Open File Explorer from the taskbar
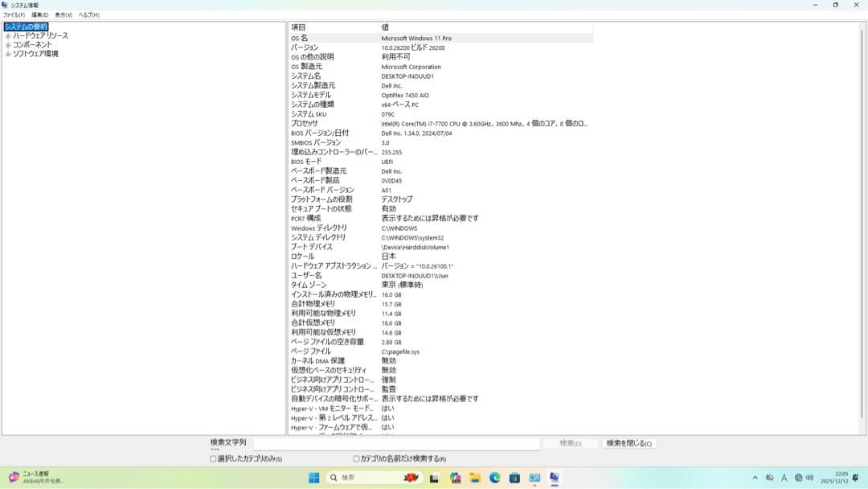 point(474,477)
